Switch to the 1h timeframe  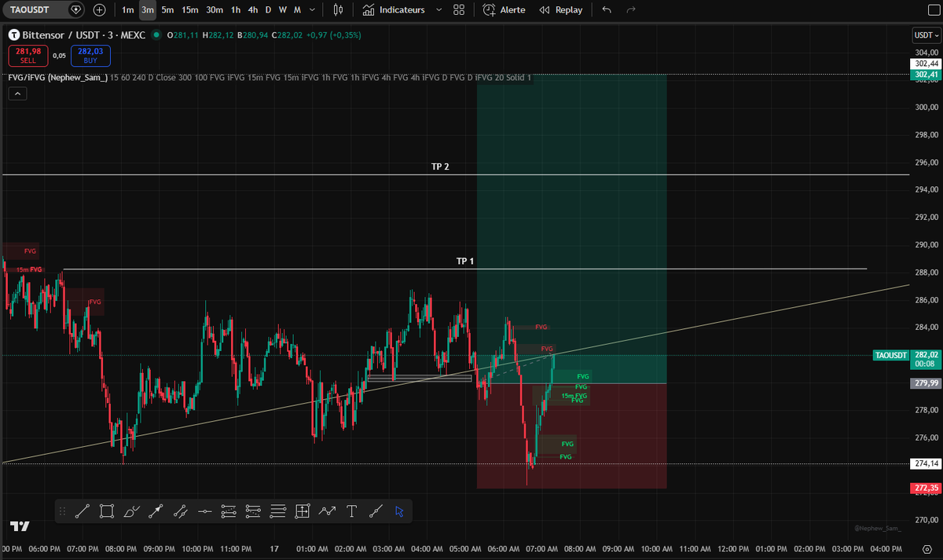(x=236, y=10)
